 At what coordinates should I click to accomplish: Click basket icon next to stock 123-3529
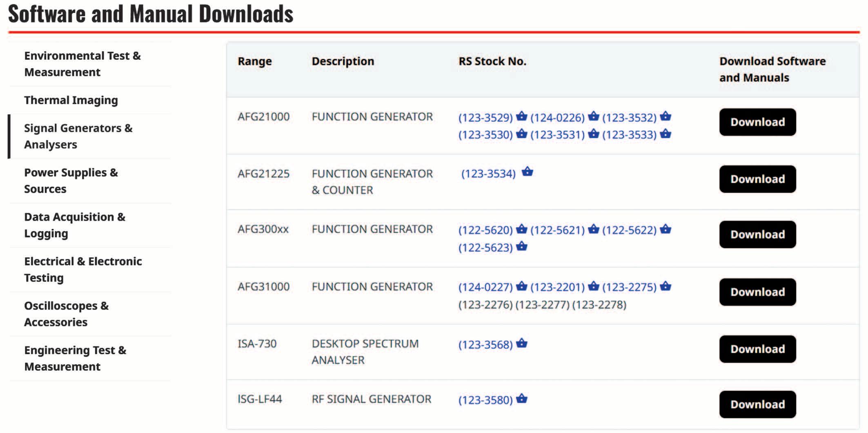point(521,116)
